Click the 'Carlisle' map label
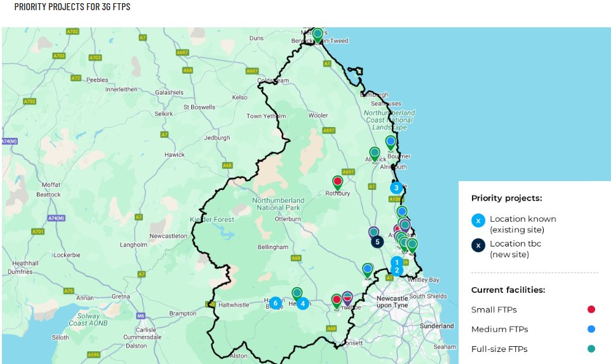This screenshot has width=611, height=364. [x=145, y=330]
